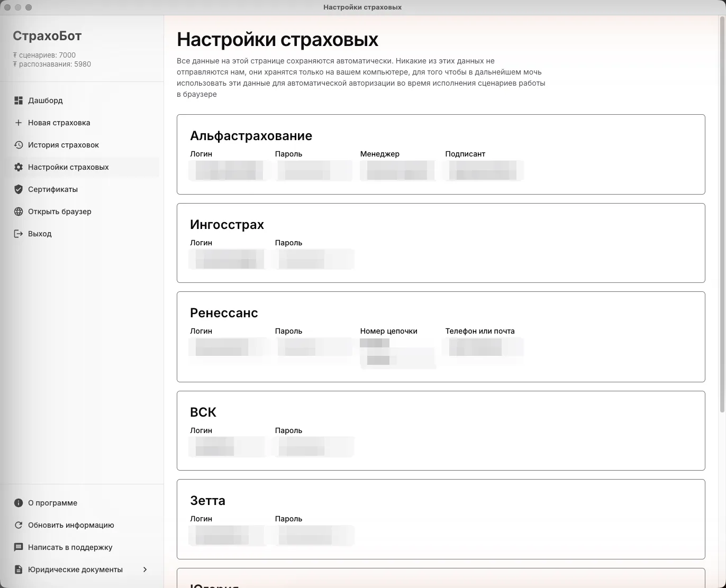Viewport: 726px width, 588px height.
Task: Click Написать в поддержку
Action: click(82, 547)
